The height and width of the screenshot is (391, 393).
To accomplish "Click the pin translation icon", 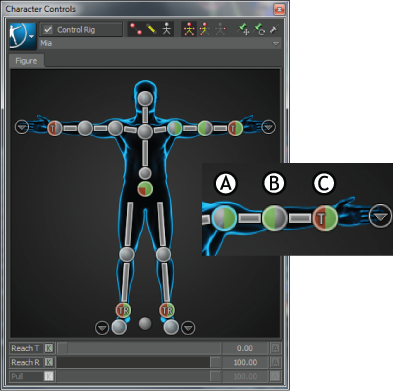I will coord(243,29).
